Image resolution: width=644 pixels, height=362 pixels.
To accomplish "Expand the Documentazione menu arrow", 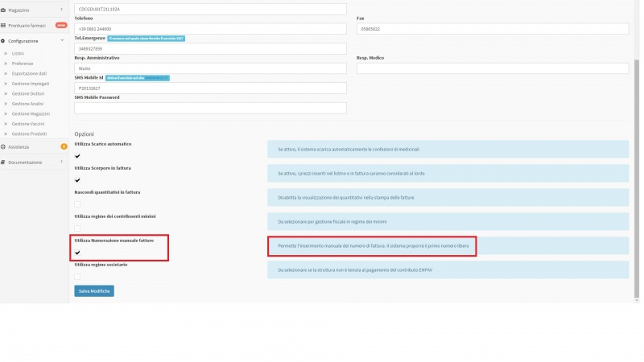I will tap(62, 162).
